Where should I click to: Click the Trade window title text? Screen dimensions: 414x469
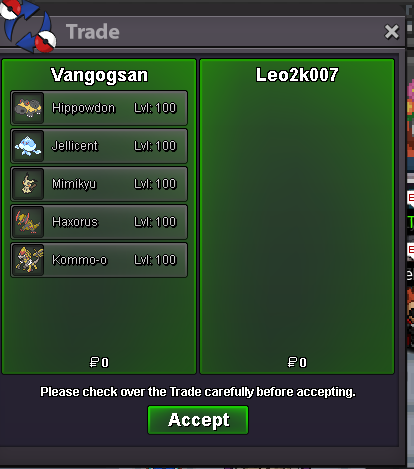tap(93, 32)
